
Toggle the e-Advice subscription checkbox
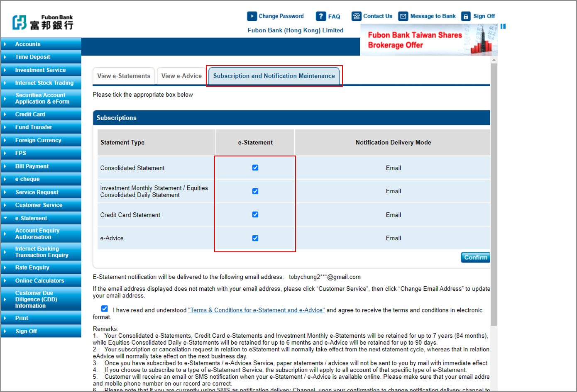click(x=255, y=238)
